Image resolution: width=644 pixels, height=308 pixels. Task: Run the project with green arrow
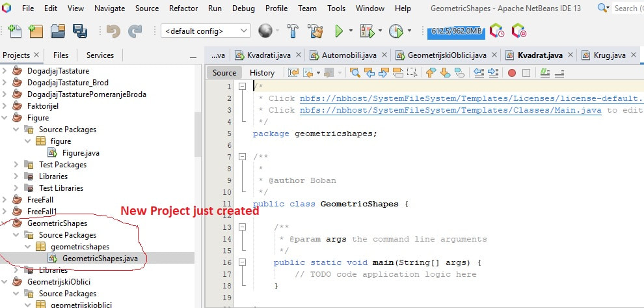tap(340, 31)
